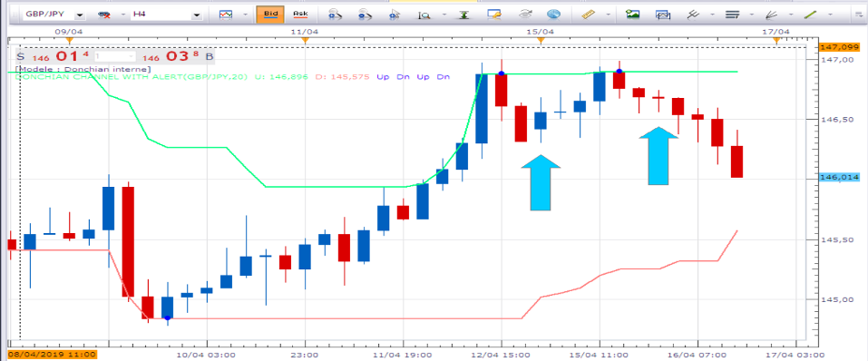Click the orange 17/04 time axis marker

776,40
